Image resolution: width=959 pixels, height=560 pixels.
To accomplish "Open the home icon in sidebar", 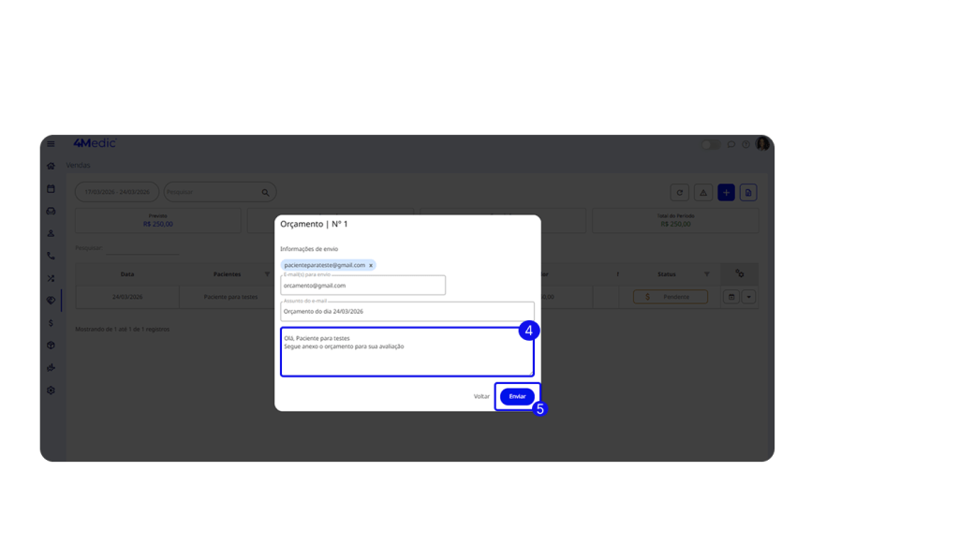I will coord(52,166).
